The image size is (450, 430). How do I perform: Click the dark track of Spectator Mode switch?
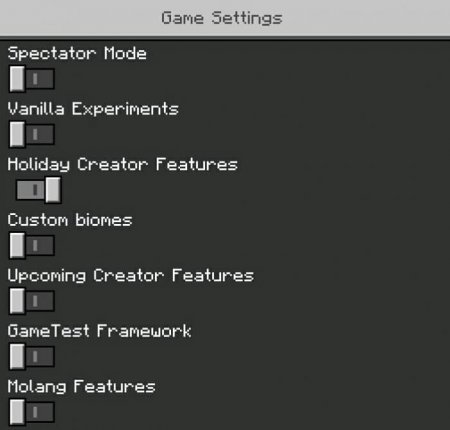point(40,79)
